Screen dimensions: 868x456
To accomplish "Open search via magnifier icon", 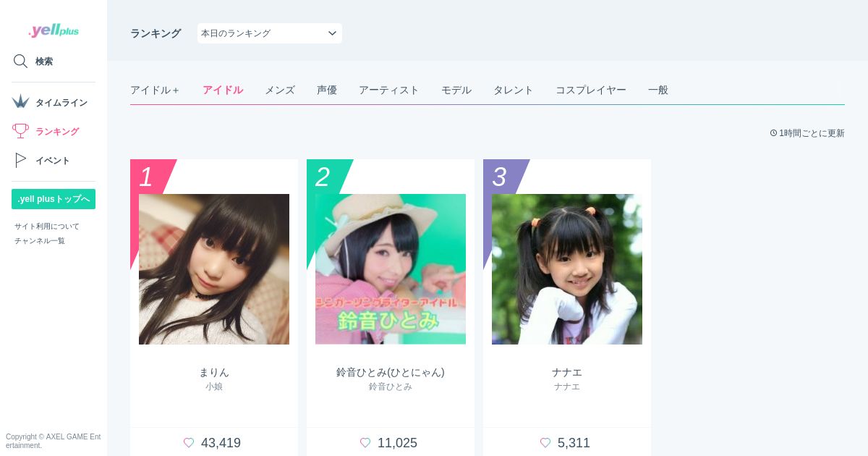I will coord(20,61).
